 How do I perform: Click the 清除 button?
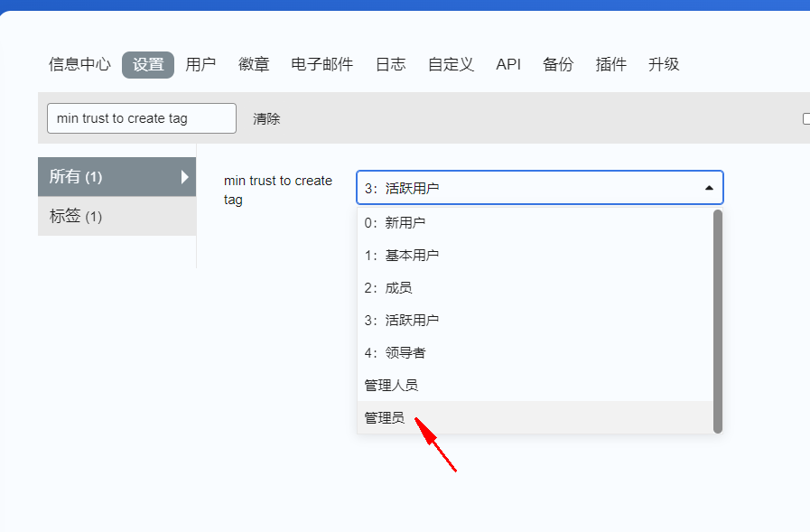(266, 119)
